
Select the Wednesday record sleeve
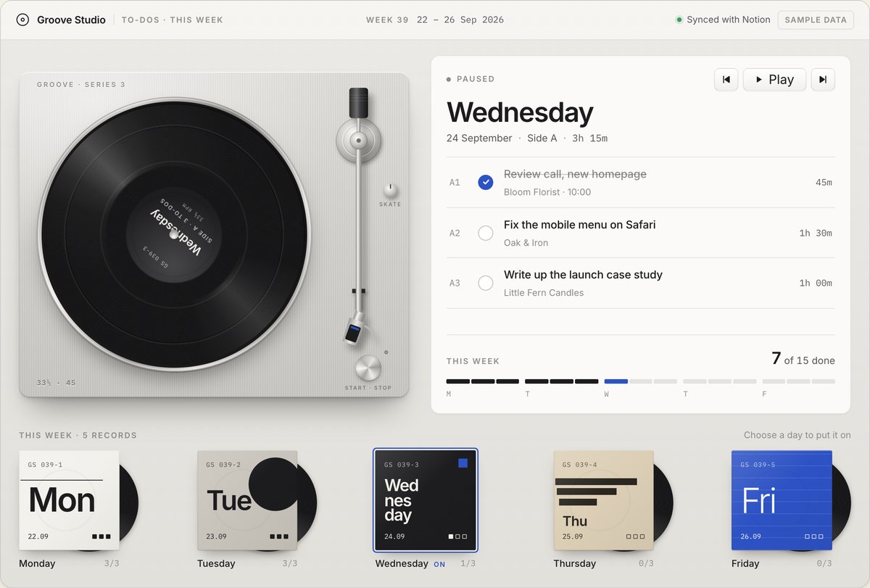point(426,500)
